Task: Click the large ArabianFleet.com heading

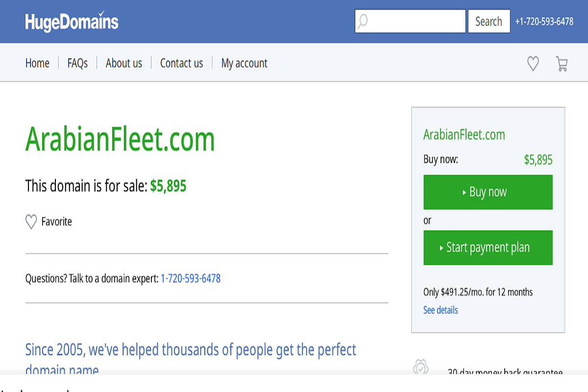Action: tap(120, 139)
